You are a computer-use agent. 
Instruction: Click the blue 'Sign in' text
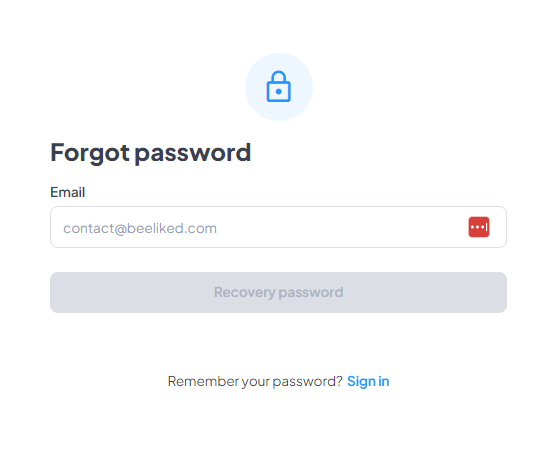point(368,381)
